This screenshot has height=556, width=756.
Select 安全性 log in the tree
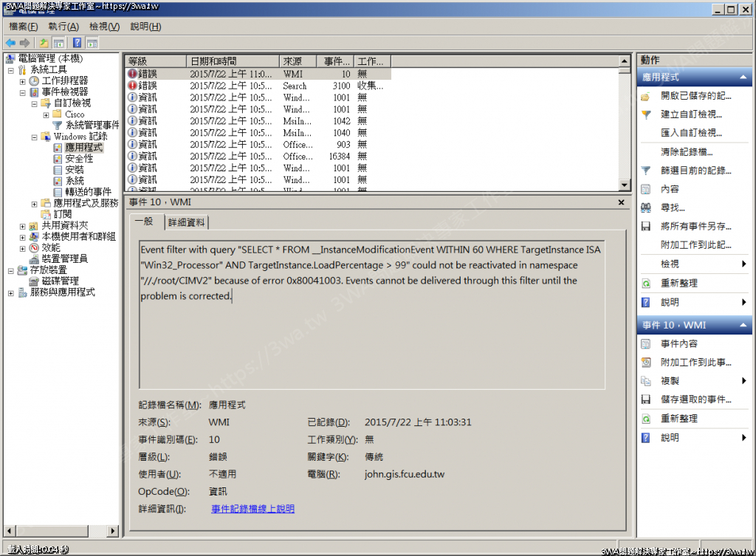click(79, 159)
